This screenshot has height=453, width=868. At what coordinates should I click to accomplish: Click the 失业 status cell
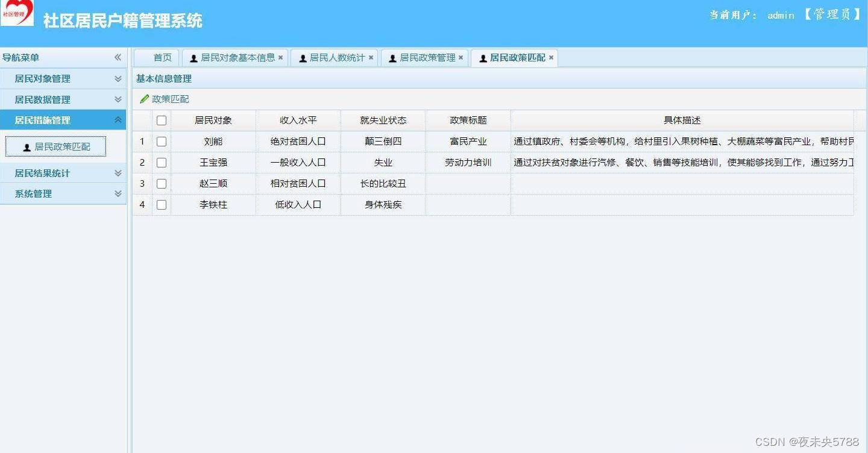[x=383, y=163]
